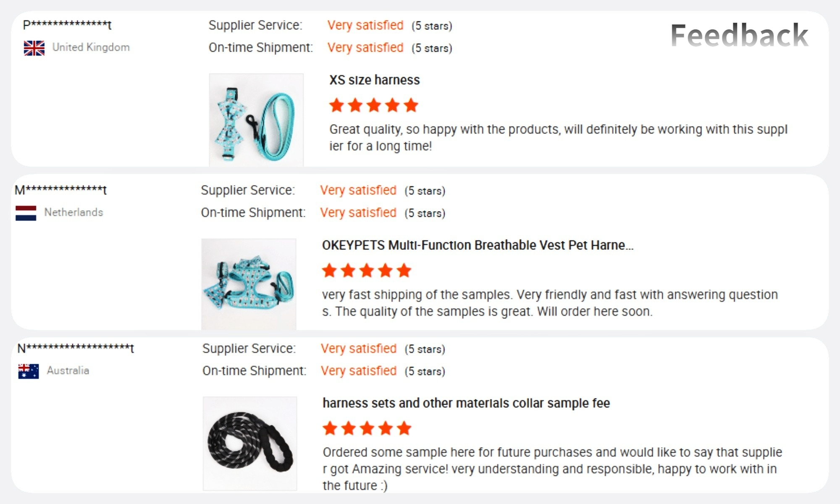Click the United Kingdom country label

click(x=91, y=47)
